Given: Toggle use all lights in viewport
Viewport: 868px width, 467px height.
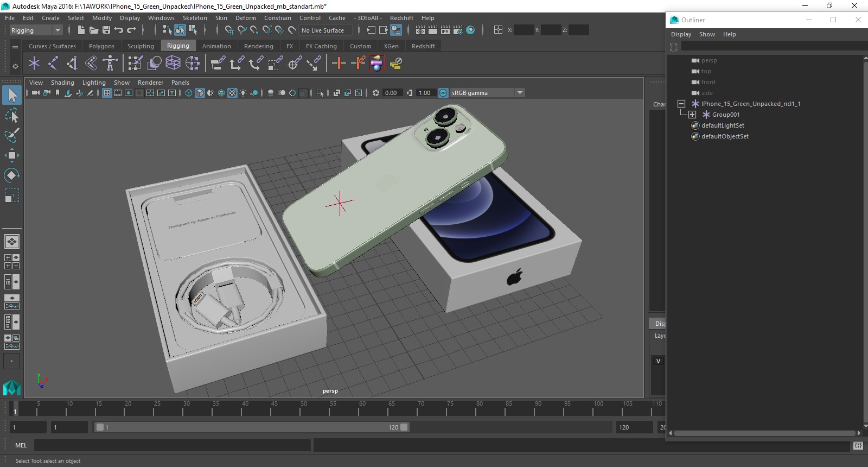Looking at the screenshot, I should [x=243, y=93].
